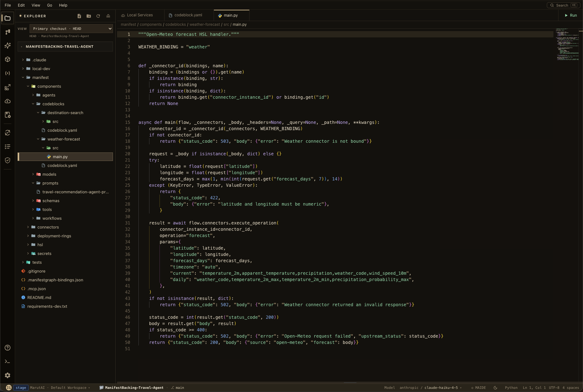Open the View menu
Image resolution: width=583 pixels, height=392 pixels.
pyautogui.click(x=36, y=5)
